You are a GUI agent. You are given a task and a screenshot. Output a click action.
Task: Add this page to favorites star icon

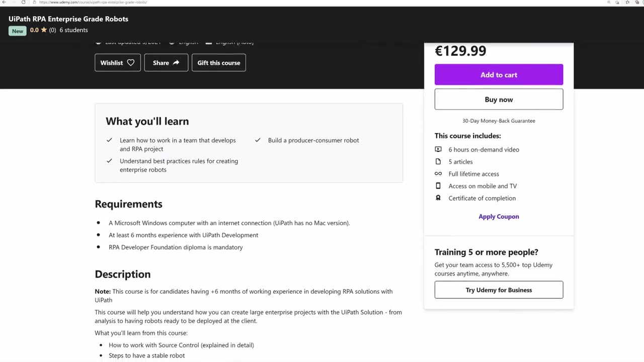click(x=617, y=3)
